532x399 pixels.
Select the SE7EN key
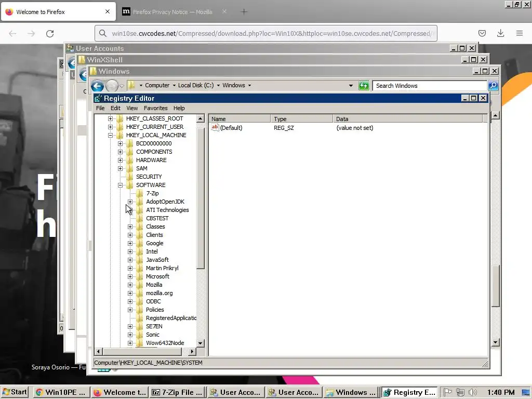tap(154, 326)
